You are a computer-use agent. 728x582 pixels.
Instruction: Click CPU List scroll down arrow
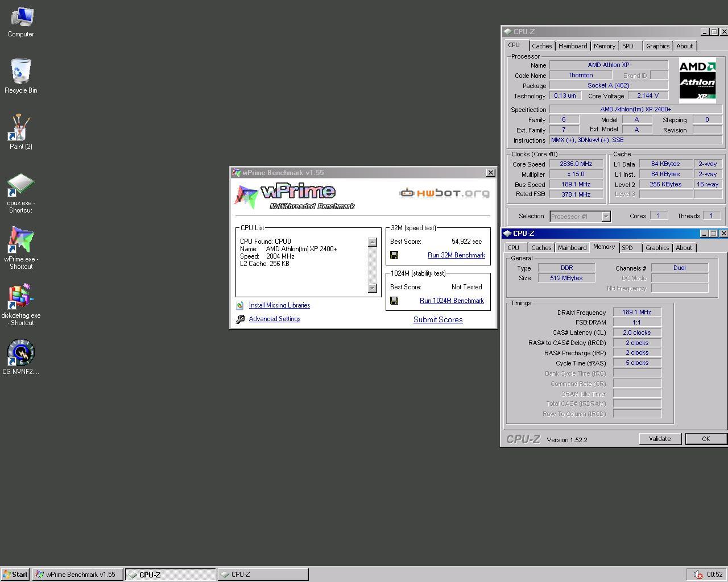pyautogui.click(x=373, y=288)
